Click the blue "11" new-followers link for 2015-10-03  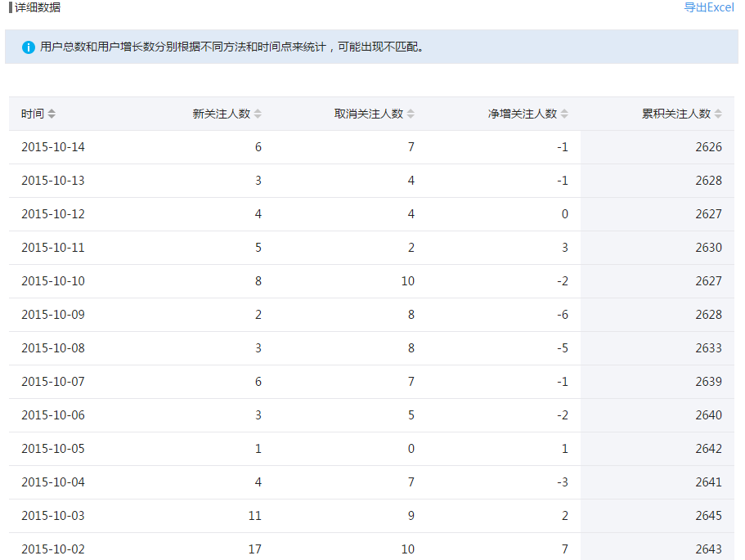254,515
